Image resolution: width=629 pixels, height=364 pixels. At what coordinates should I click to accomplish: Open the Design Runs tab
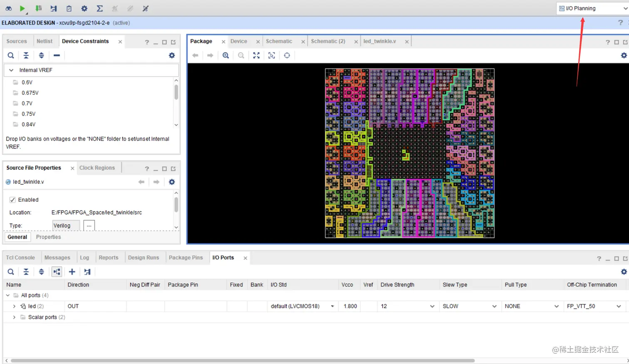coord(144,258)
